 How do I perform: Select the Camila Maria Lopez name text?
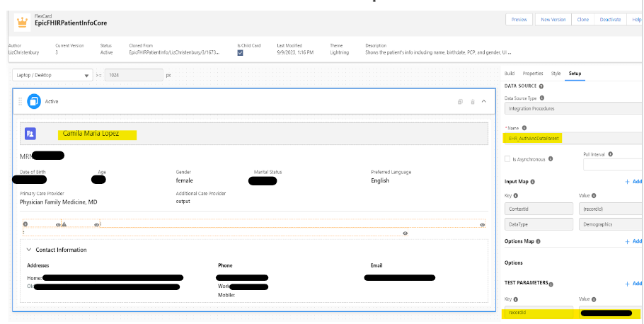pyautogui.click(x=91, y=134)
